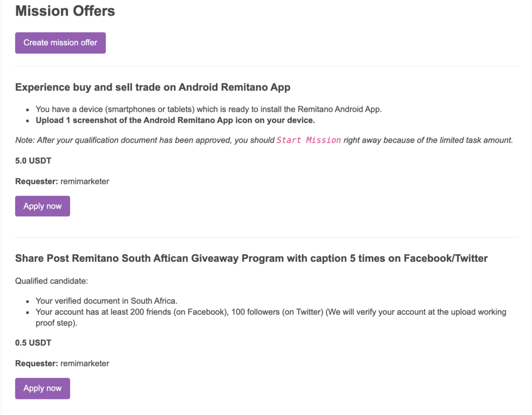
Task: Open the South African Giveaway mission title
Action: tap(251, 258)
